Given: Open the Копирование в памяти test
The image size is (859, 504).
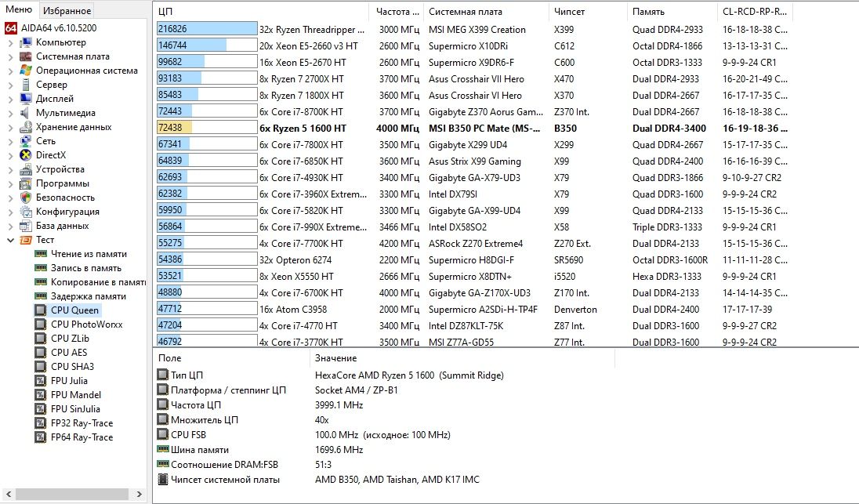Looking at the screenshot, I should [98, 282].
